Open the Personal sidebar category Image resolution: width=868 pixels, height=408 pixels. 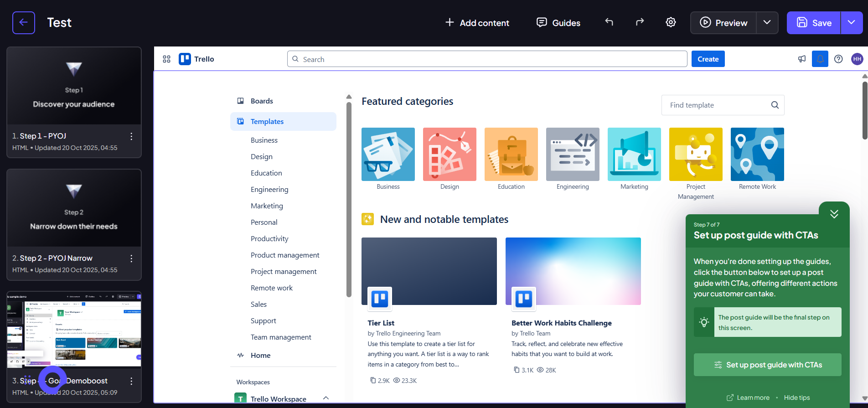264,222
